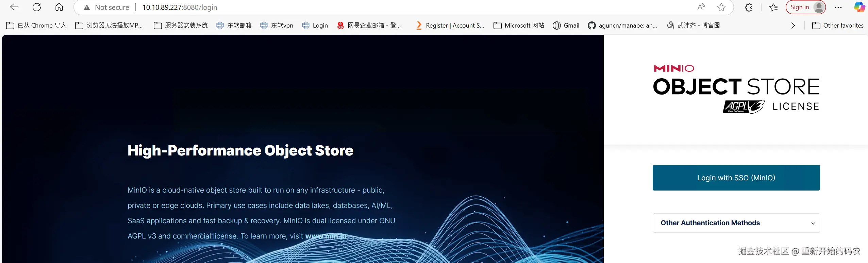This screenshot has height=263, width=868.
Task: Open the 浏览器无法播放MP bookmark folder
Action: pos(109,26)
